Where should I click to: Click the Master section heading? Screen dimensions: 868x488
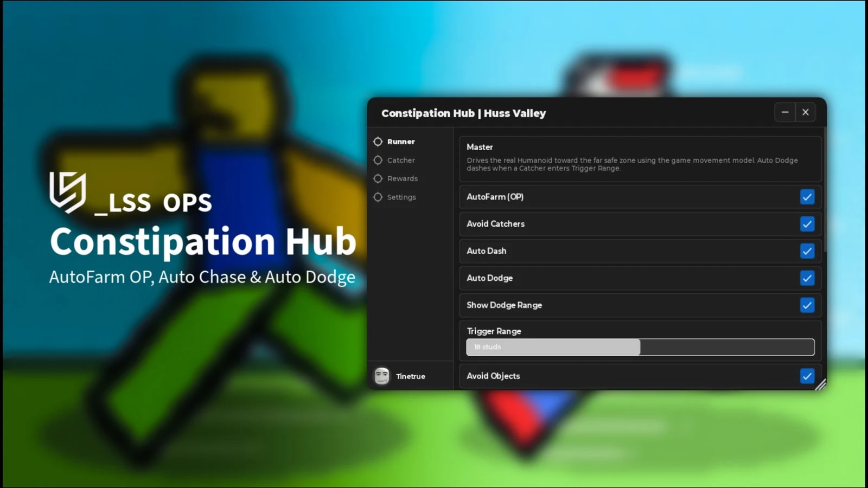pyautogui.click(x=480, y=147)
